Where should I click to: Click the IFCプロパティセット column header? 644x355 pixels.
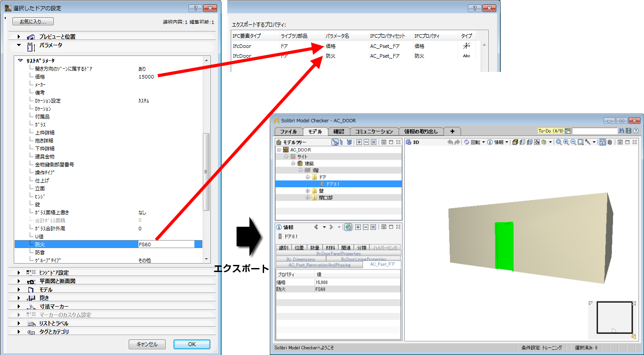[x=390, y=36]
